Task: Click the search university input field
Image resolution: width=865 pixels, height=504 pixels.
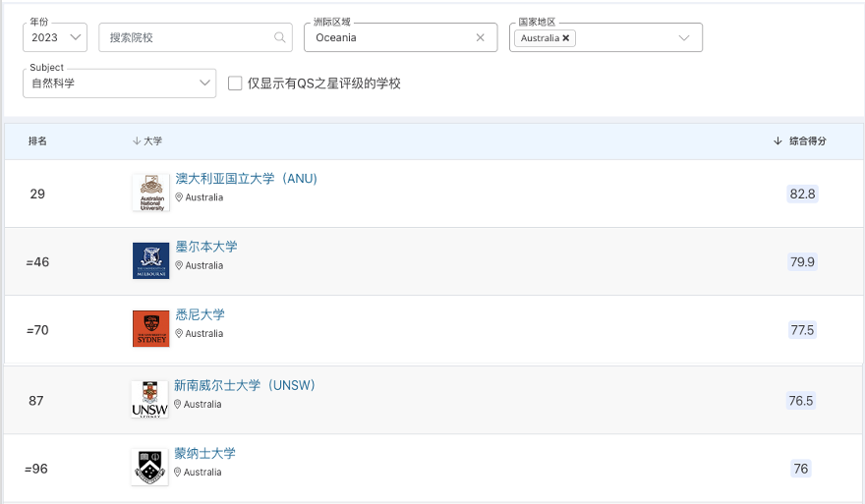Action: coord(196,37)
